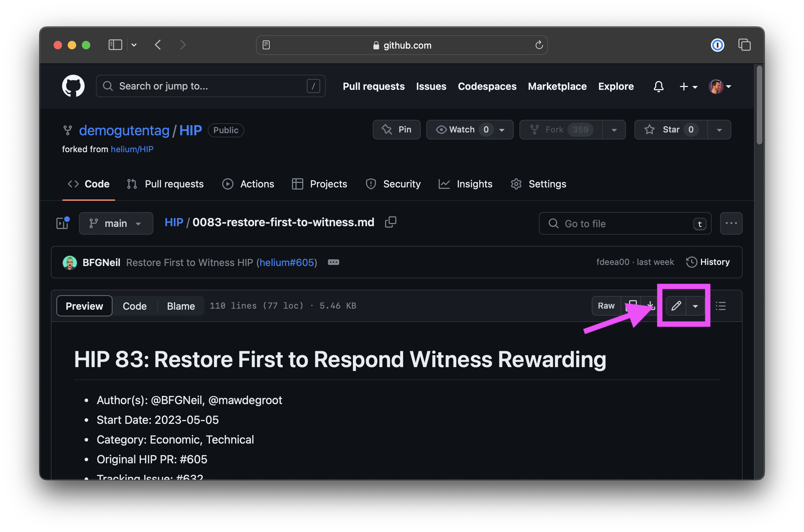Open the file outline list icon
This screenshot has height=532, width=804.
pyautogui.click(x=720, y=306)
